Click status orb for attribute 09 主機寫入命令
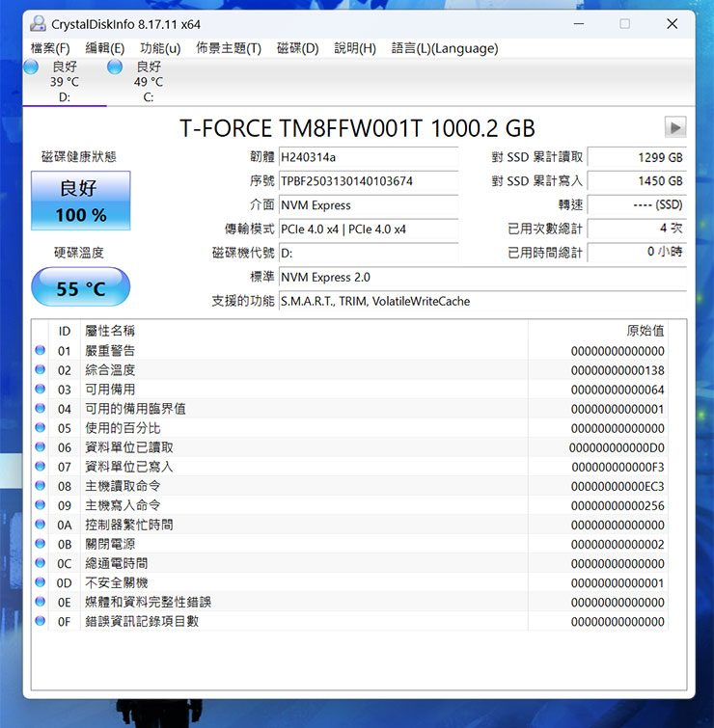 coord(41,504)
